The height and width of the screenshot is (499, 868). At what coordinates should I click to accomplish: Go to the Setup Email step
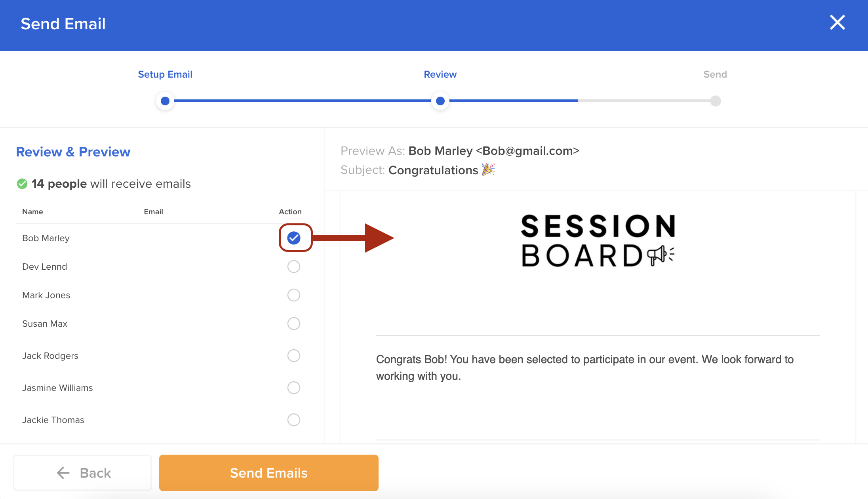click(x=165, y=74)
